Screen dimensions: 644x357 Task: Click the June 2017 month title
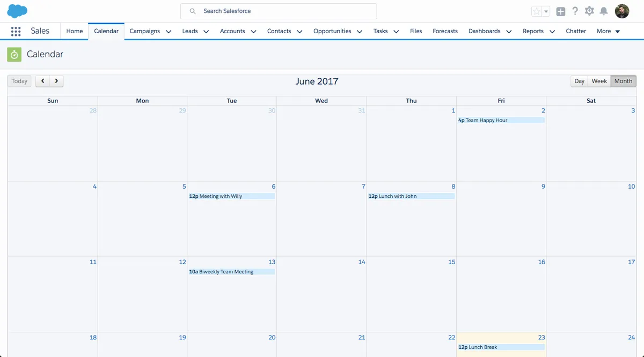(317, 81)
